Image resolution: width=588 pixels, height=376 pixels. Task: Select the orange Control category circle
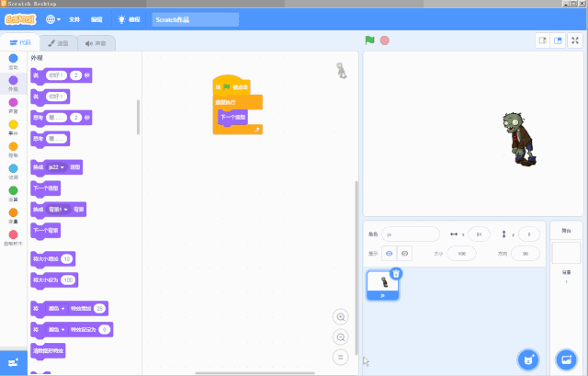tap(13, 146)
